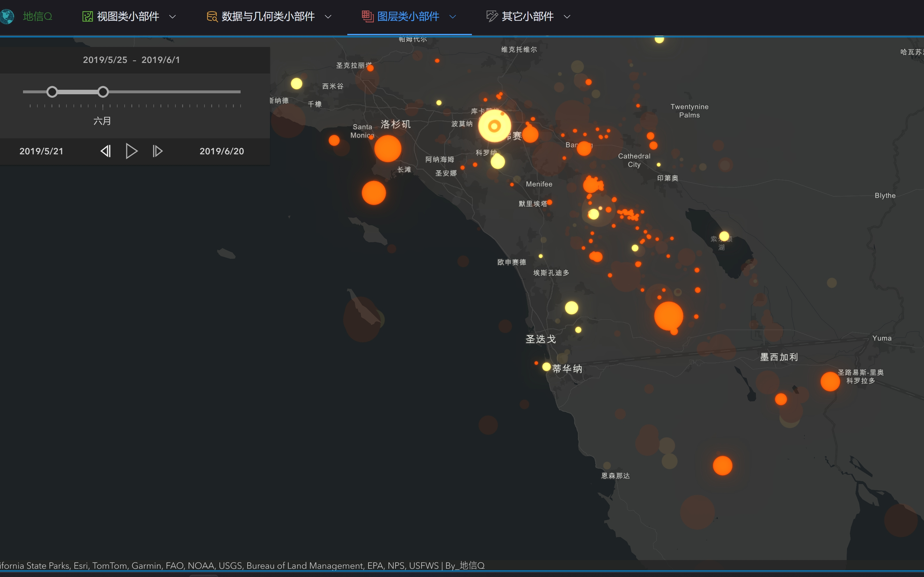Click the database icon beside 数据与几何类小部件

click(x=212, y=16)
